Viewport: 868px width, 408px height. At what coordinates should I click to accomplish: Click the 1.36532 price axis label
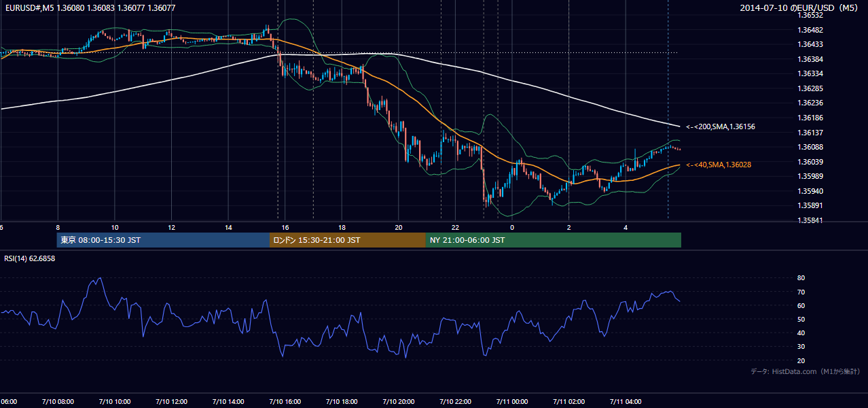810,15
